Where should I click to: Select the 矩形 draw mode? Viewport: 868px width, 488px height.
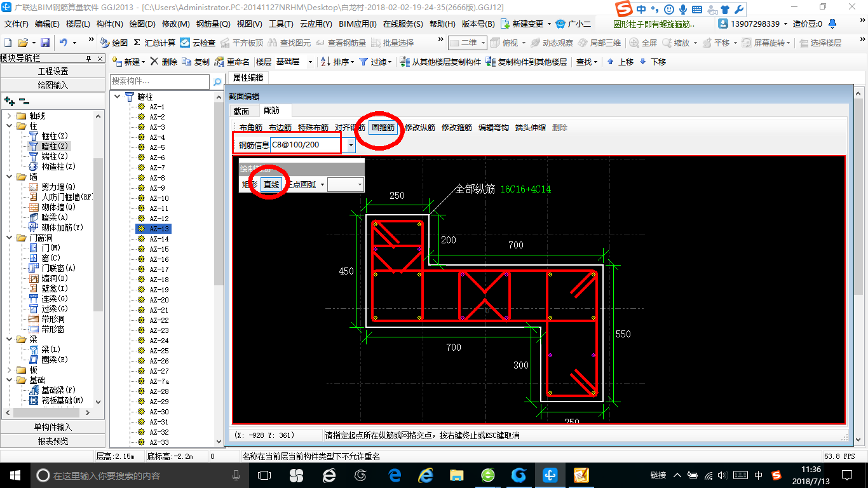pyautogui.click(x=250, y=184)
